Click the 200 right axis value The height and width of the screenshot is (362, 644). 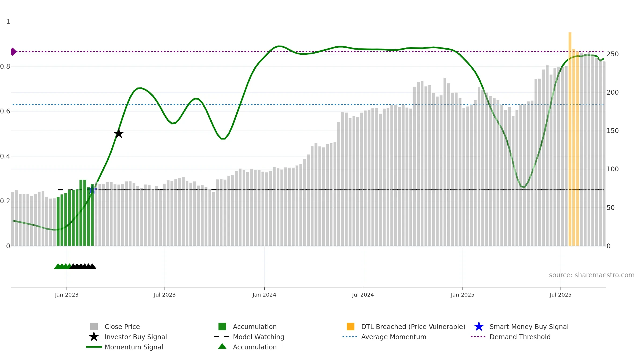click(x=613, y=93)
